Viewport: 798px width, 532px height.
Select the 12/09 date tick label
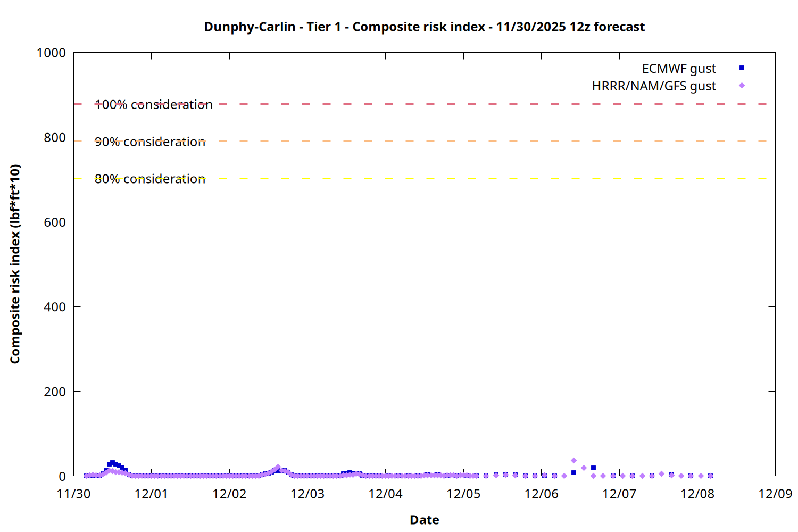coord(775,494)
